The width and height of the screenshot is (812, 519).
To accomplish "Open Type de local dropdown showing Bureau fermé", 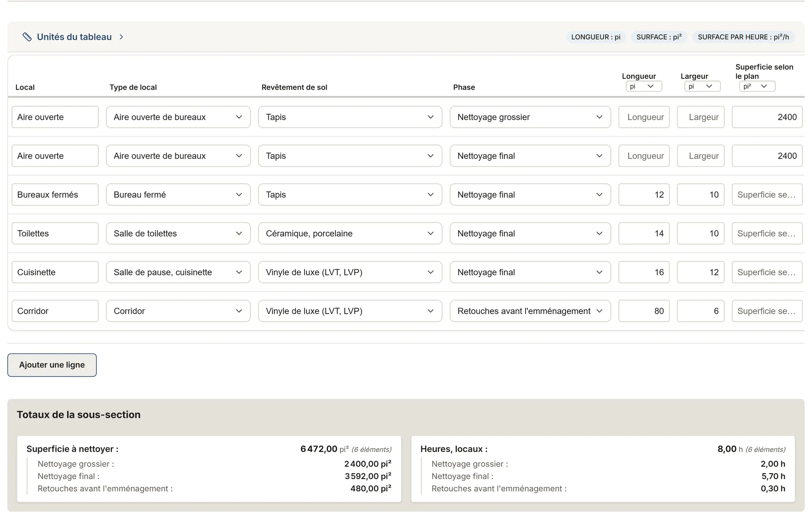I will [x=178, y=194].
